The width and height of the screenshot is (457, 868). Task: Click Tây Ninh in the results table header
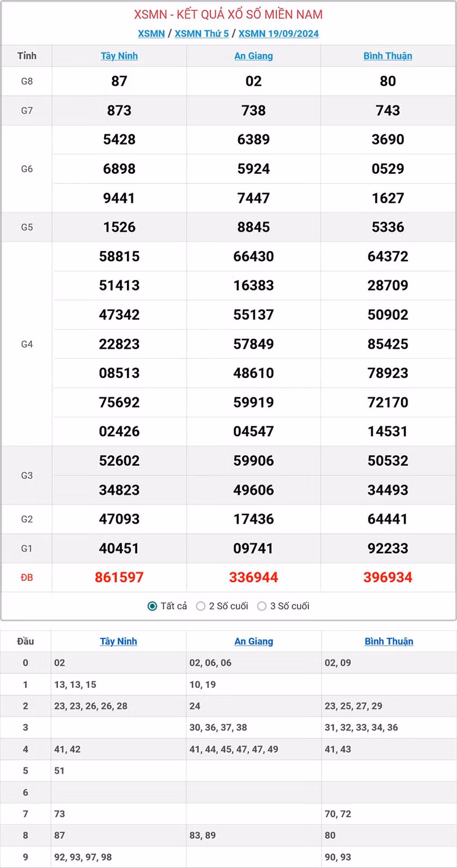[119, 56]
